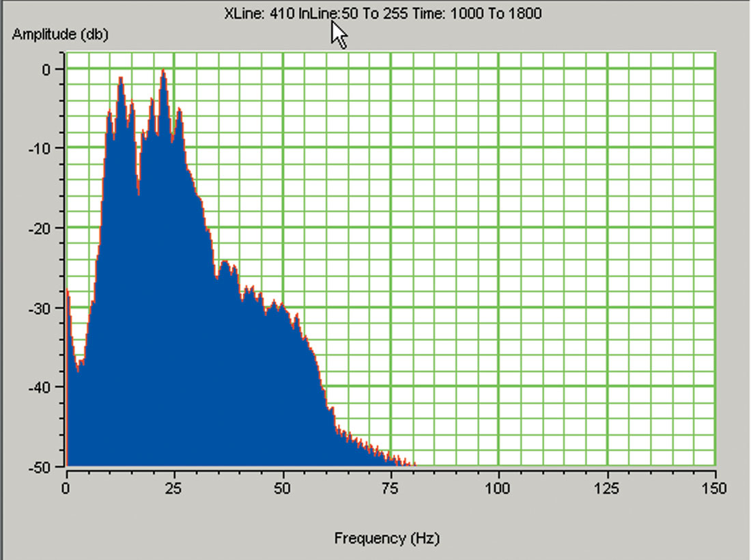Click the blue spectrum area near 50 Hz
Viewport: 751px width, 560px height.
(x=281, y=383)
